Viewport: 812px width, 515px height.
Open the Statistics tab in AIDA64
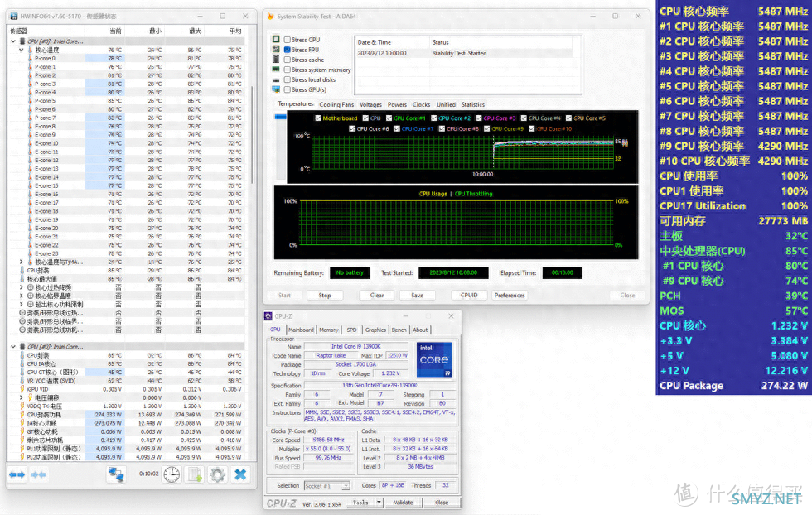coord(473,104)
